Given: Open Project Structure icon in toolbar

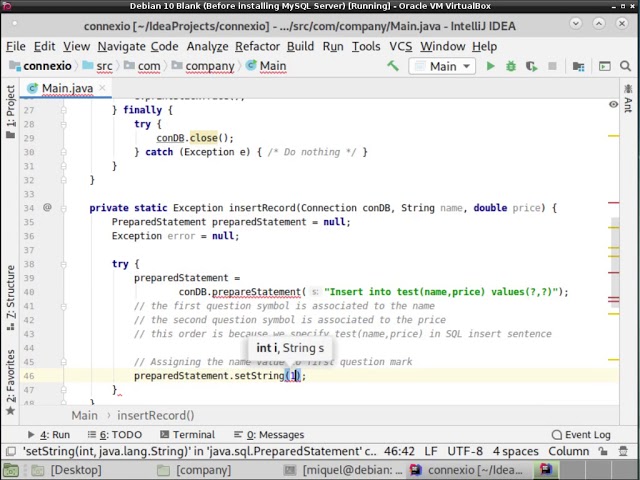Looking at the screenshot, I should coord(578,66).
